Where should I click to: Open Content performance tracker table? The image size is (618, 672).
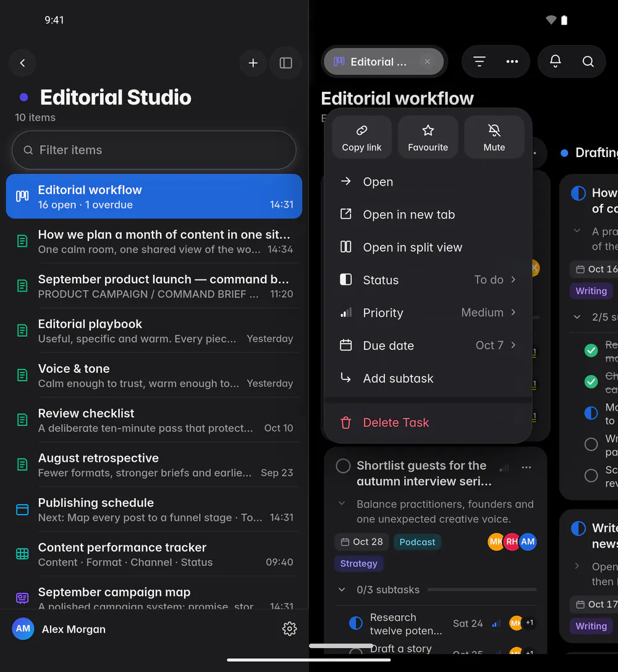click(154, 554)
